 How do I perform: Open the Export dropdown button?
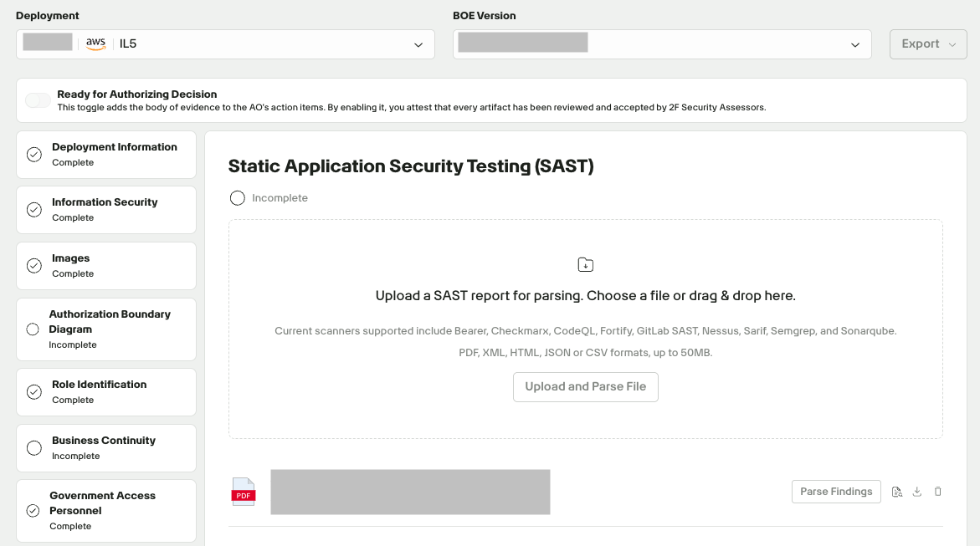coord(928,44)
